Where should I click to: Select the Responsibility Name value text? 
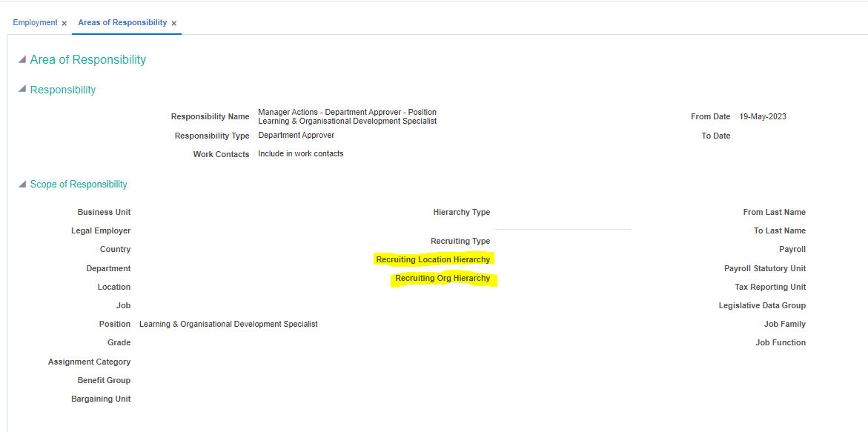tap(346, 116)
